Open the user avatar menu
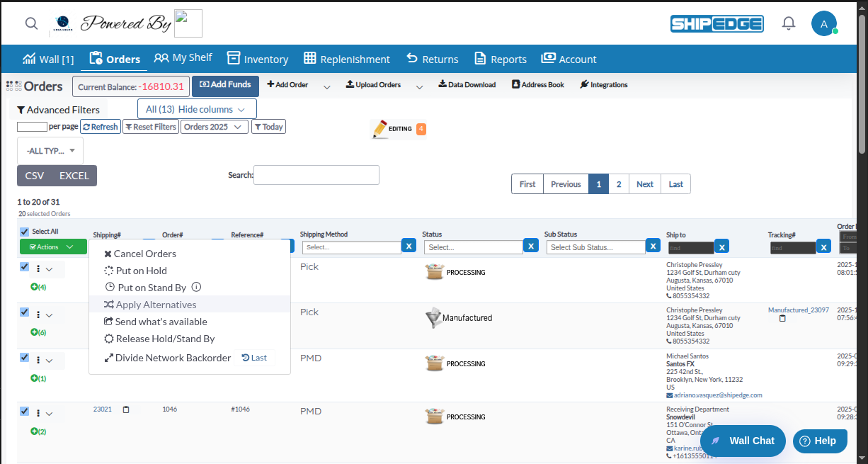Viewport: 868px width, 464px height. click(x=824, y=23)
